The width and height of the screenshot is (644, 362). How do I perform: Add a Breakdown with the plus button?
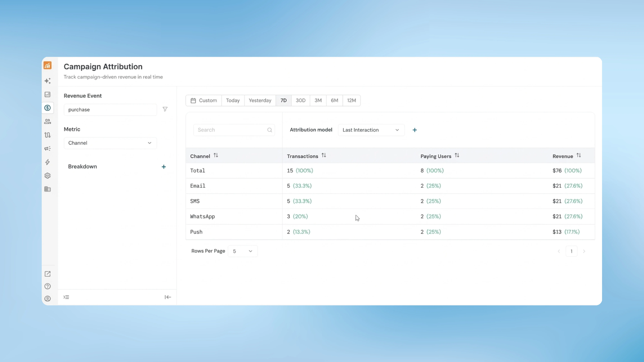pyautogui.click(x=164, y=167)
